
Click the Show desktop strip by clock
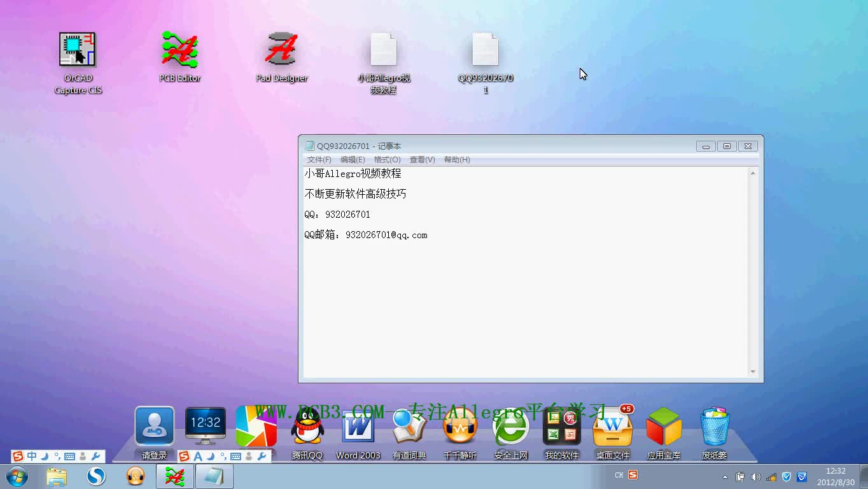[x=864, y=476]
